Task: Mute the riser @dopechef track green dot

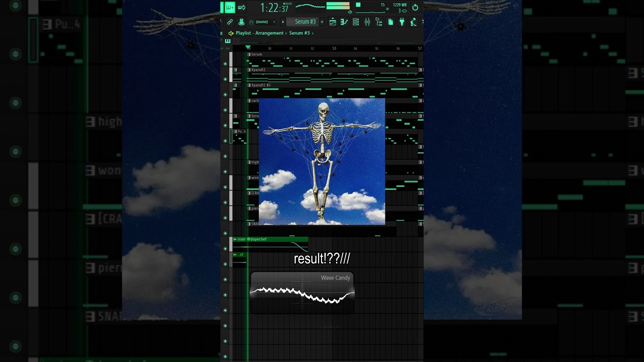Action: (x=225, y=248)
